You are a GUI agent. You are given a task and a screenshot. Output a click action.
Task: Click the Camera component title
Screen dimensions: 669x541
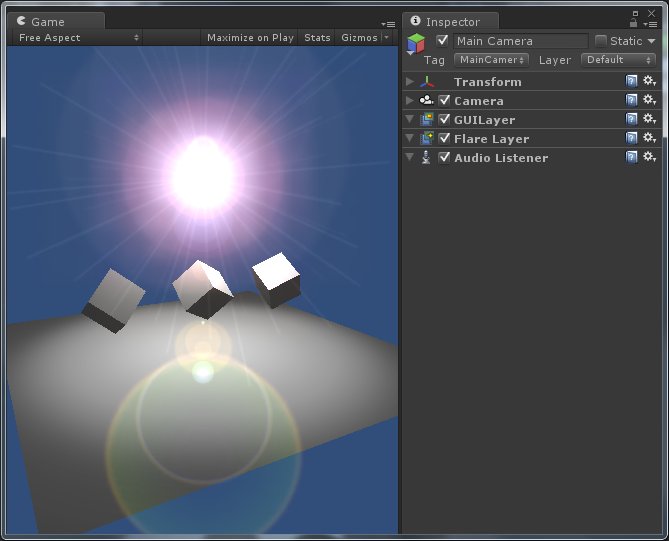pos(479,101)
